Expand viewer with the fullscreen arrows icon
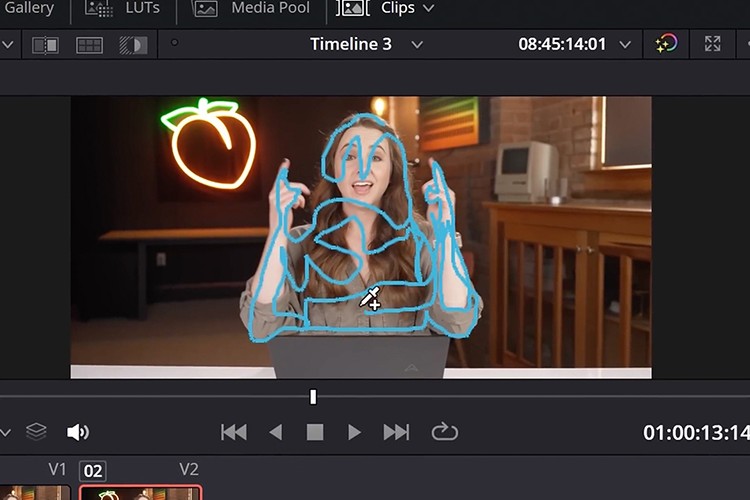 (x=712, y=44)
